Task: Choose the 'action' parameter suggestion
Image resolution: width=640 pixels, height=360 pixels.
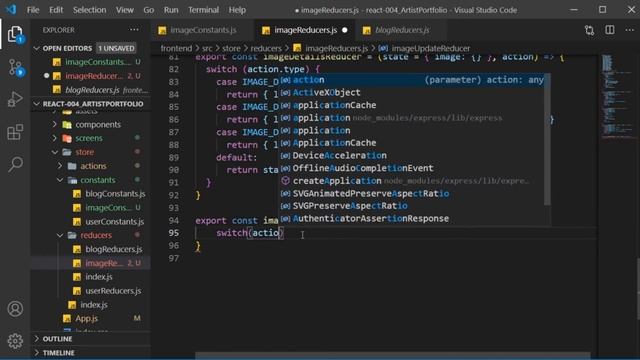Action: tap(412, 80)
